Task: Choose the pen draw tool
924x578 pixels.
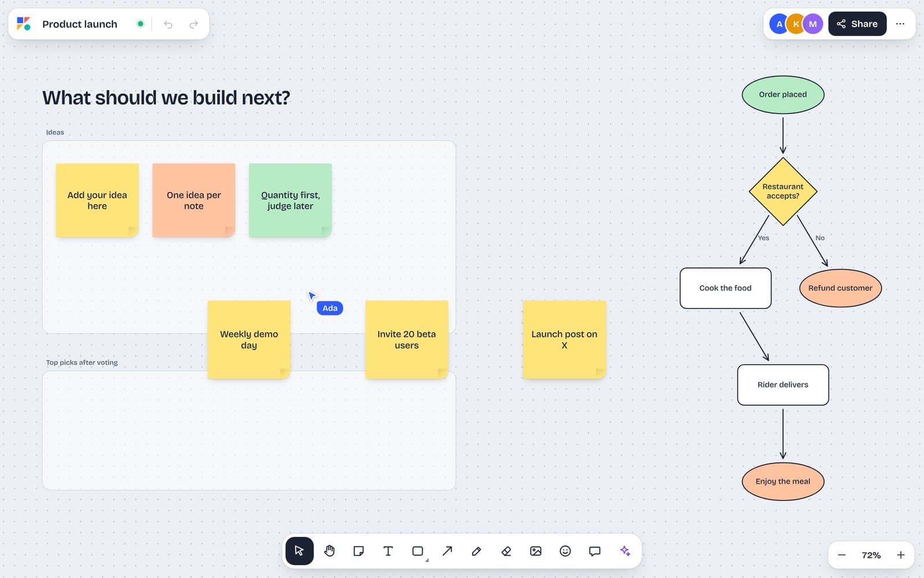Action: tap(476, 551)
